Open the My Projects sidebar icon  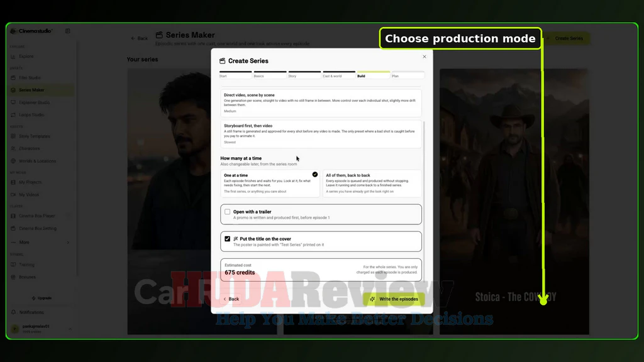13,182
